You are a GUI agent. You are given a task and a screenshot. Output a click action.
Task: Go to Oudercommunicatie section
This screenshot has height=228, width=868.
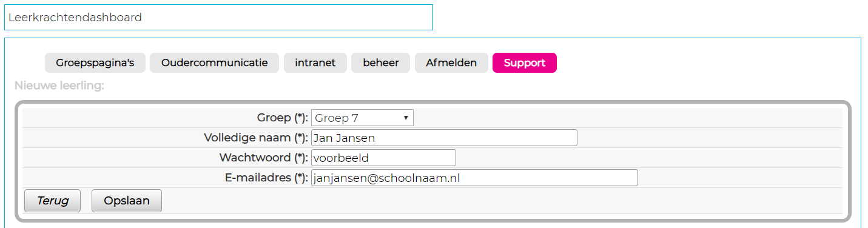tap(214, 63)
